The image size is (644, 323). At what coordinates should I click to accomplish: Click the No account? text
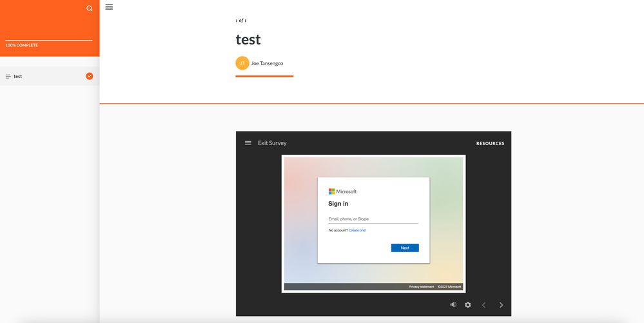coord(338,231)
